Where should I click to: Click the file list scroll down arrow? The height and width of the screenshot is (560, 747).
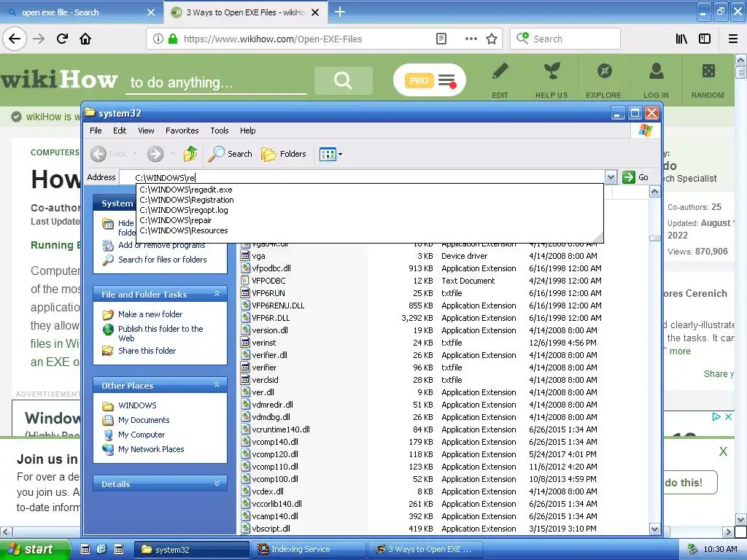[654, 529]
